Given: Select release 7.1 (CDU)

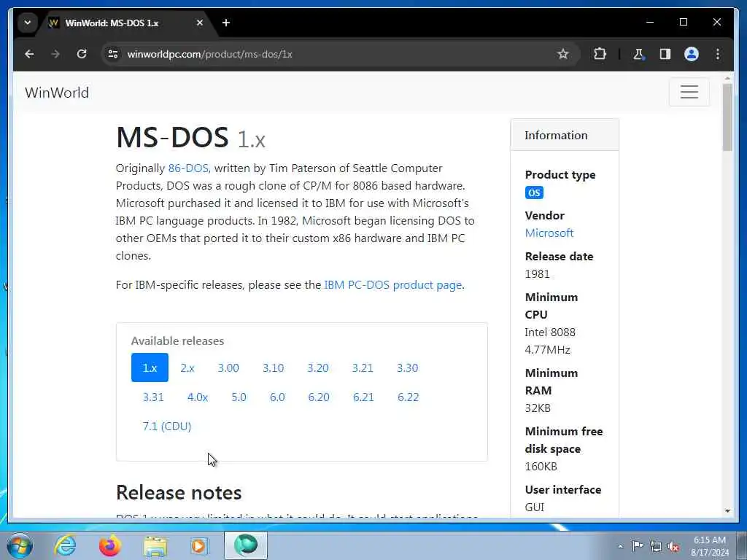Looking at the screenshot, I should (167, 426).
